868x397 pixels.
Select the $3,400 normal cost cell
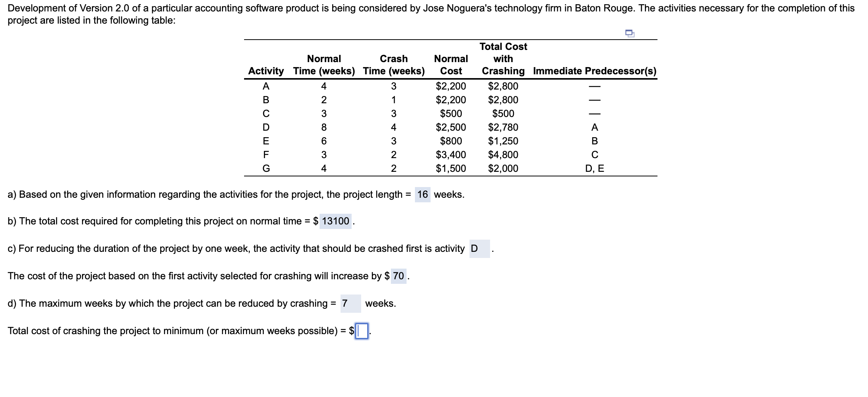point(451,155)
